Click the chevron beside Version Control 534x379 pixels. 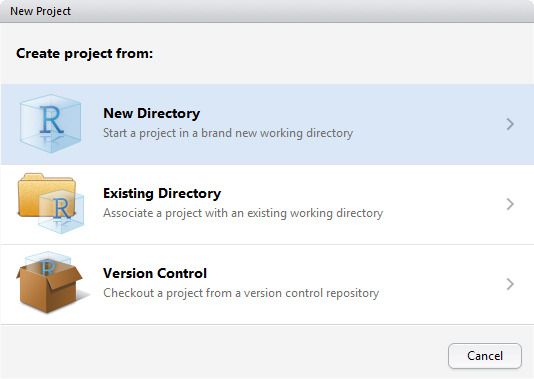coord(510,284)
